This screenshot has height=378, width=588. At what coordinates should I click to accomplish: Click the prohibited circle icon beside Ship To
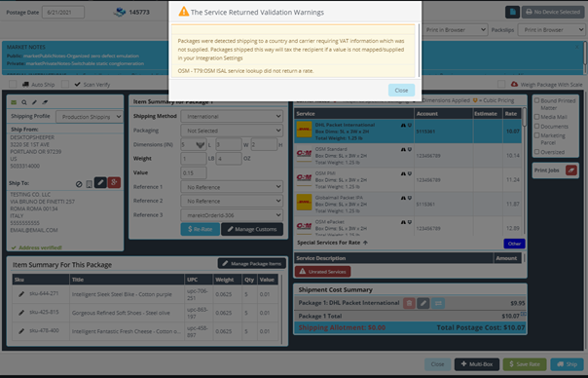click(79, 184)
